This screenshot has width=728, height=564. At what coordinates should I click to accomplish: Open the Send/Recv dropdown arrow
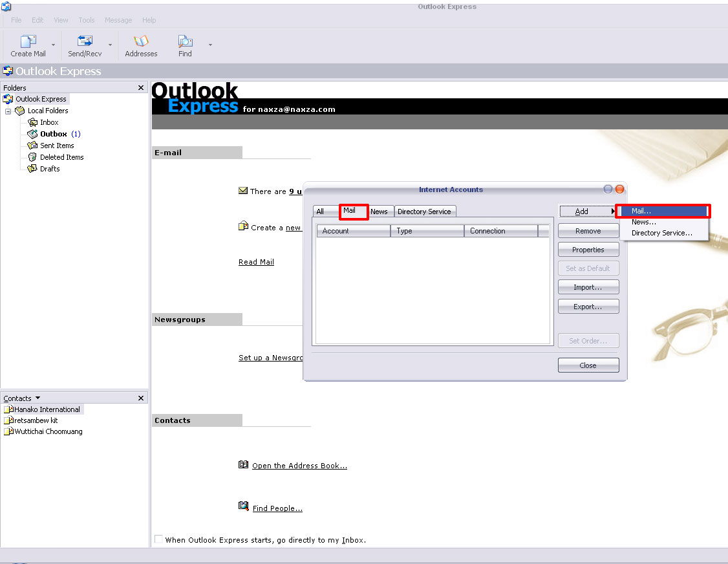pos(110,45)
